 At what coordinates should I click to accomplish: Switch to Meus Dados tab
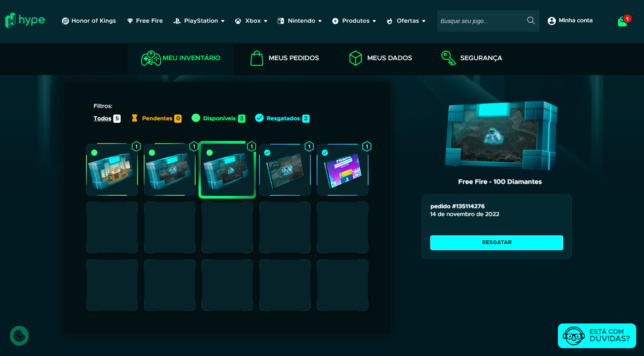coord(380,58)
